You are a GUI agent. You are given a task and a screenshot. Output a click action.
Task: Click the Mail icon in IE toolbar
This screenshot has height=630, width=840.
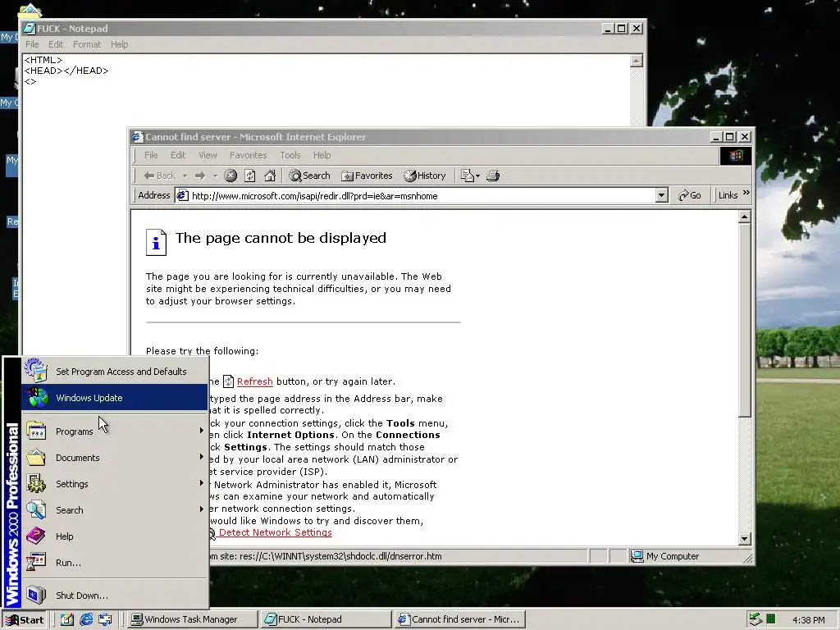[x=467, y=176]
